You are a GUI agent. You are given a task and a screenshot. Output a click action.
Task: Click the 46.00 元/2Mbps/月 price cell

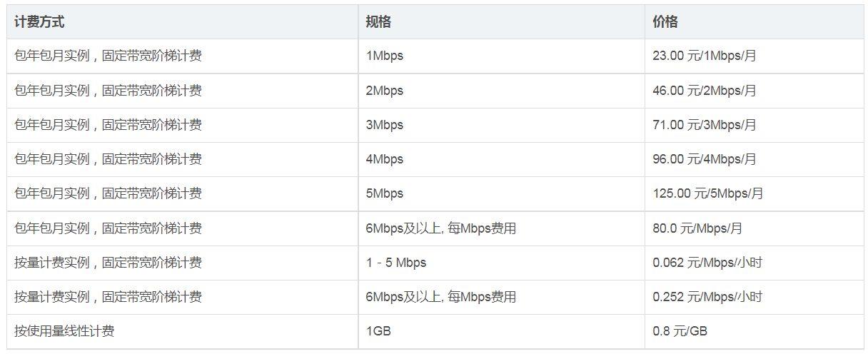[x=754, y=91]
